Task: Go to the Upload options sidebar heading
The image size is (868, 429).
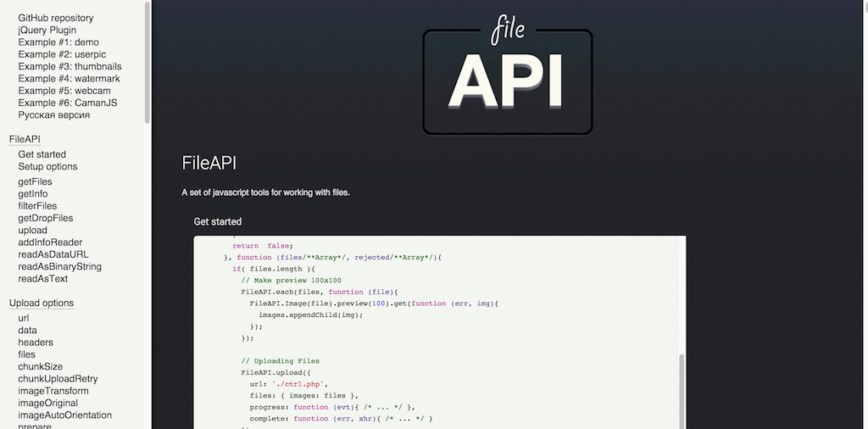Action: (x=42, y=303)
